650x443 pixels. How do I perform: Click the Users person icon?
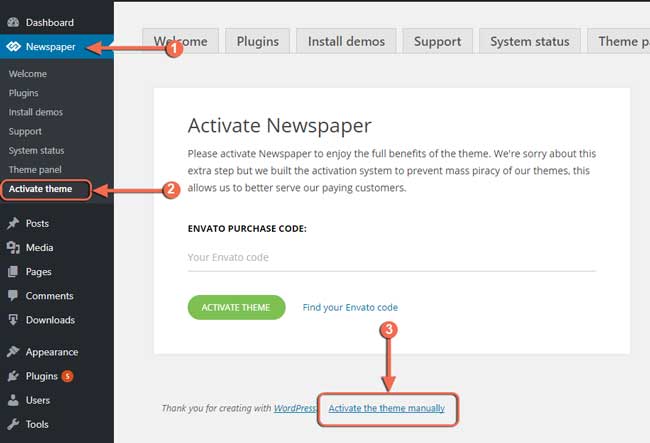[x=13, y=400]
